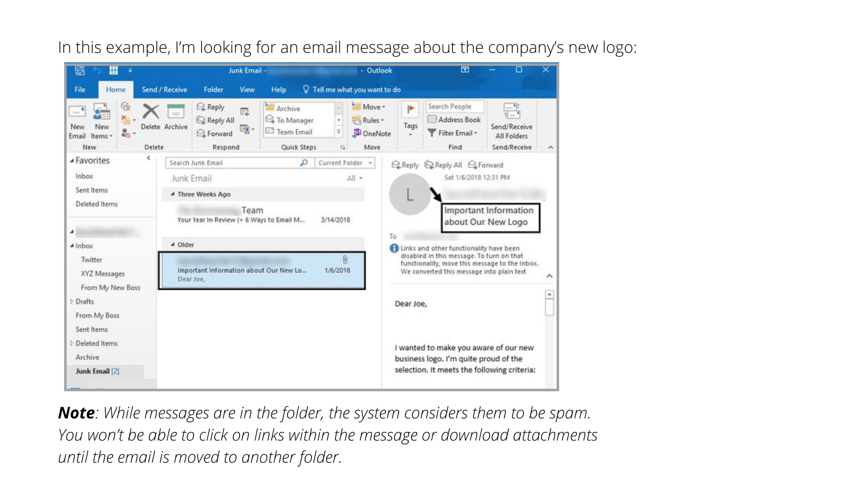868x488 pixels.
Task: Click the Delete X icon
Action: pyautogui.click(x=150, y=112)
